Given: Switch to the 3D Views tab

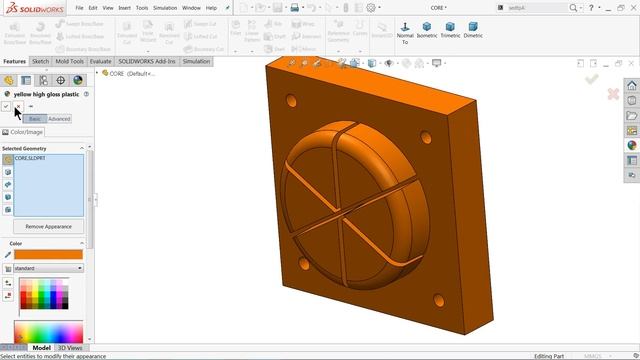Looking at the screenshot, I should pos(70,348).
